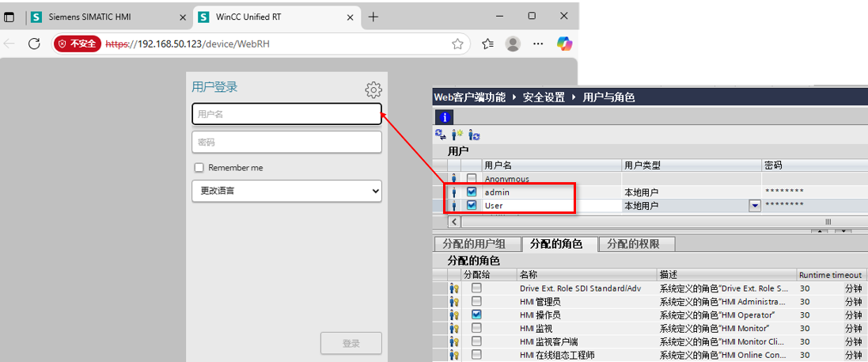The image size is (868, 362).
Task: Switch to WinCC Unified RT browser tab
Action: tap(275, 17)
